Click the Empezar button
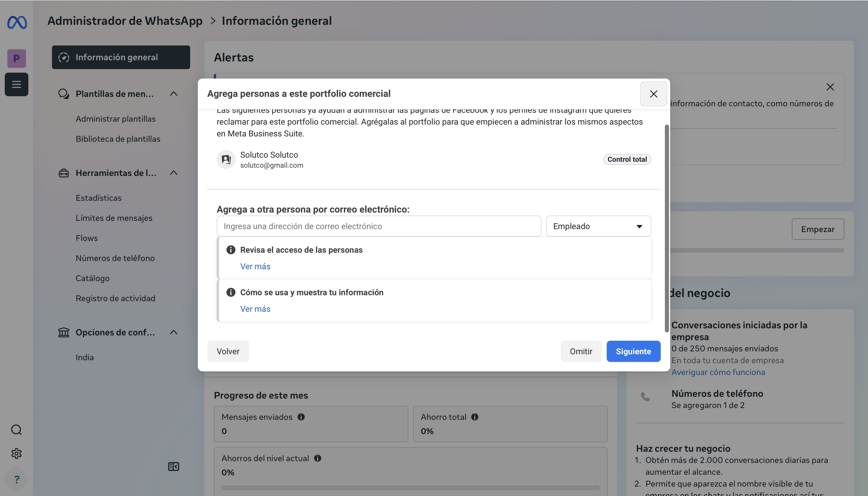This screenshot has height=496, width=868. [818, 229]
